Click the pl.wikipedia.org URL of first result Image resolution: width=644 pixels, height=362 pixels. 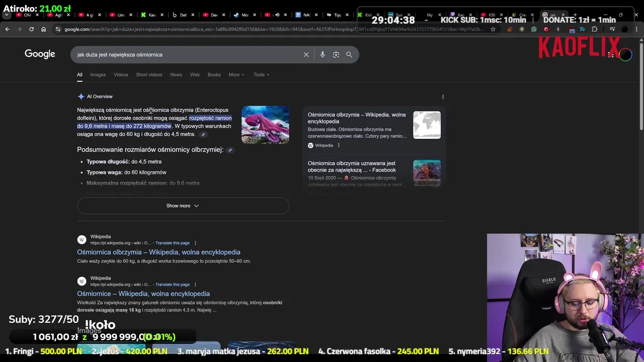(120, 243)
